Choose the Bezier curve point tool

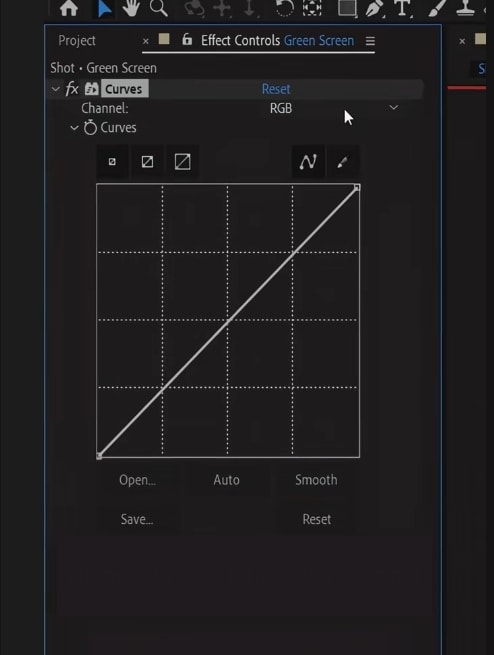point(308,162)
